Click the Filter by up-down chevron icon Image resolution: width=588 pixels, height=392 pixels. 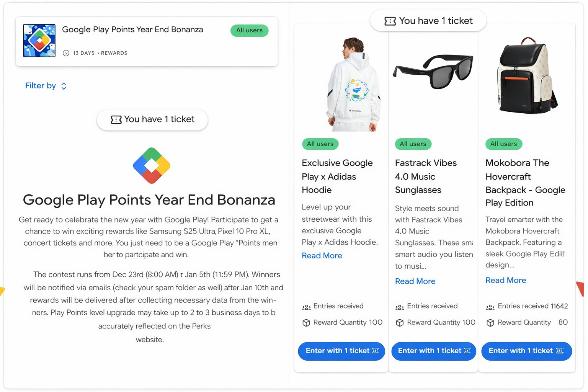64,86
